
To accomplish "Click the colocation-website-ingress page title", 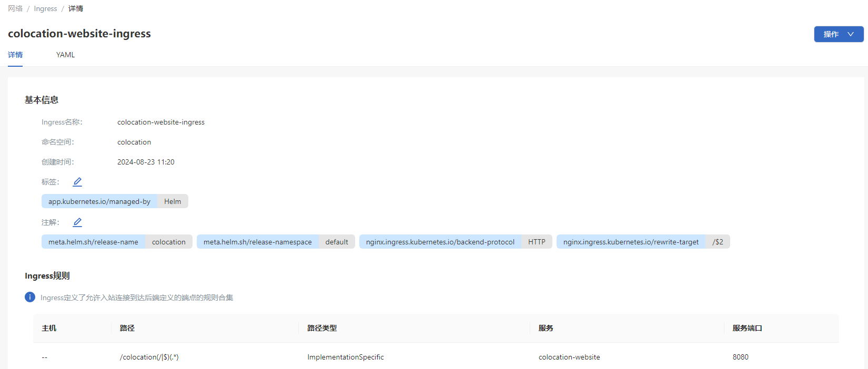I will click(79, 34).
